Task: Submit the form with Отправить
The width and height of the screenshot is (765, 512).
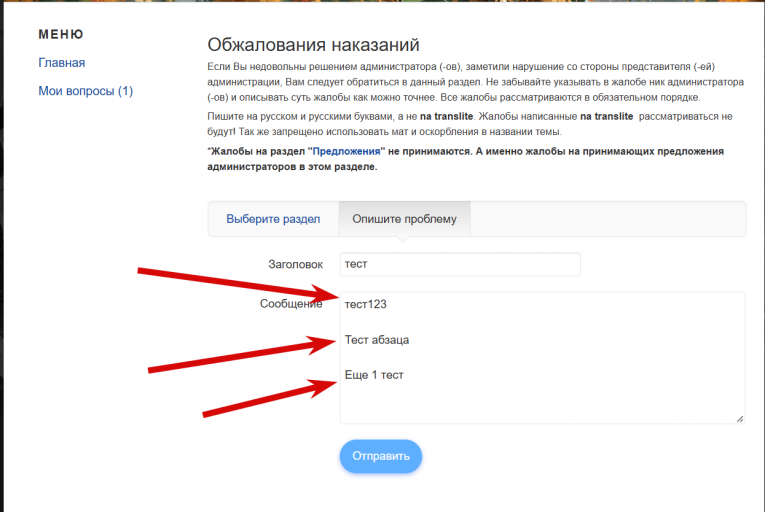Action: coord(381,456)
